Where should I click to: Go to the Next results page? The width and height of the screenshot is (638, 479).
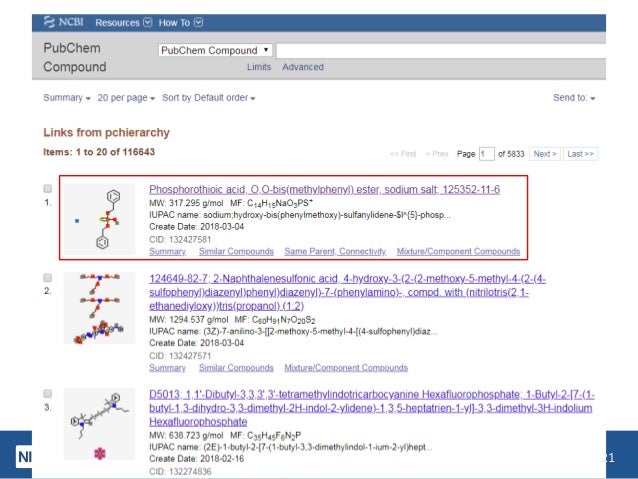[545, 154]
